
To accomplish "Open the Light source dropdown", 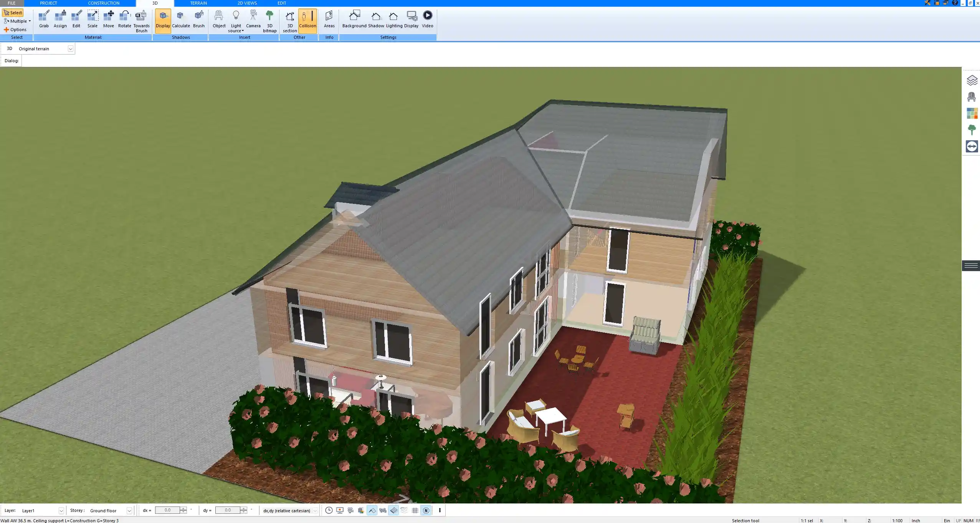I will pyautogui.click(x=236, y=22).
